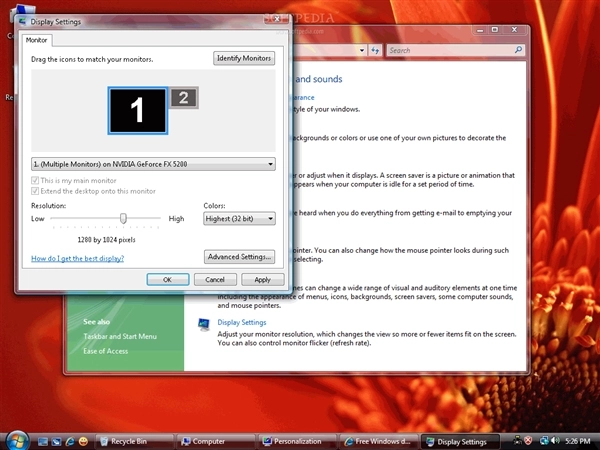Click the Resolution slider handle
The width and height of the screenshot is (600, 450).
123,217
